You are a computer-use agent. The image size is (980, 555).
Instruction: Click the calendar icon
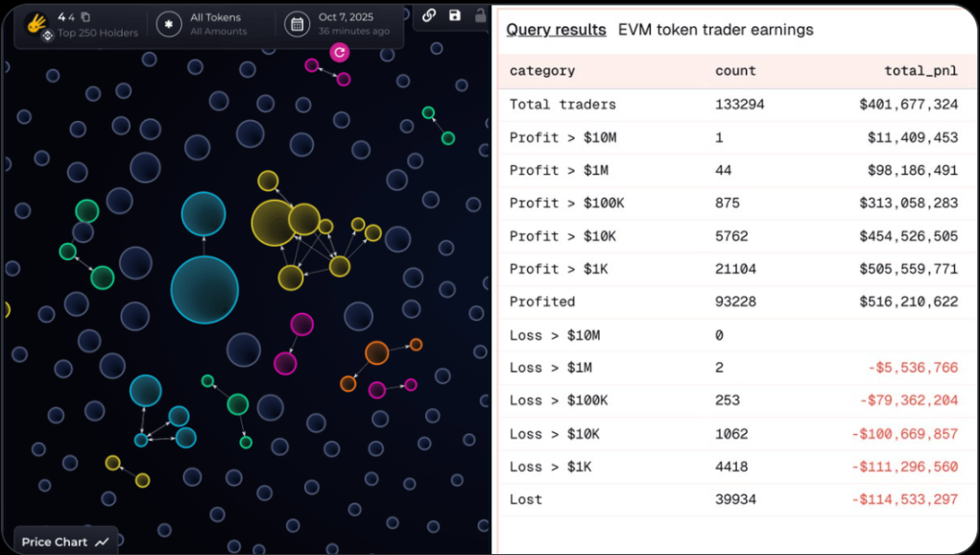click(x=298, y=24)
